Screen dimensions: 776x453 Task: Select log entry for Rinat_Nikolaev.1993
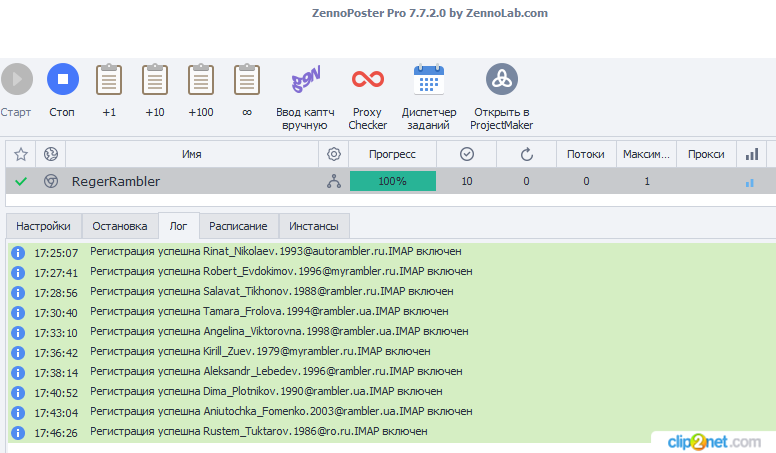tap(276, 252)
